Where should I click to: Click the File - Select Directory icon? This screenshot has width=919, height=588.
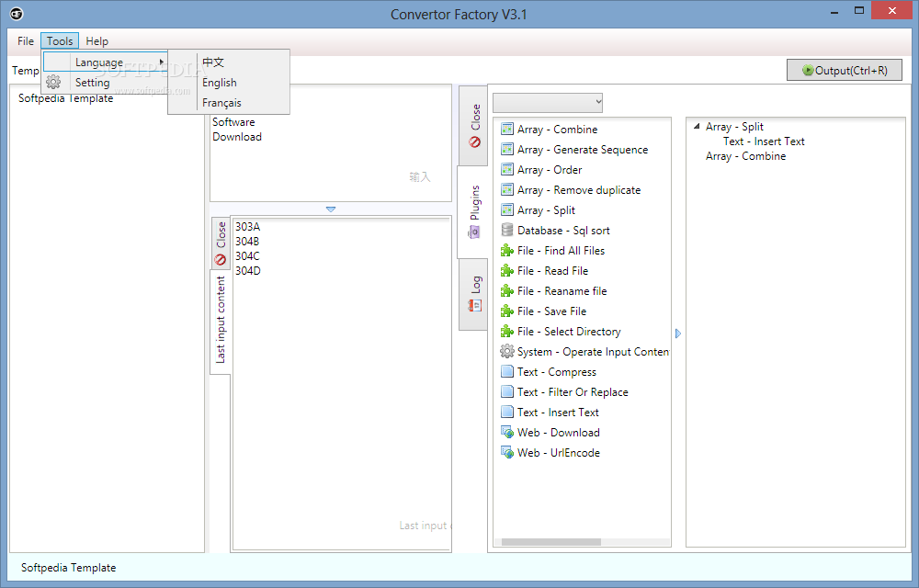507,332
